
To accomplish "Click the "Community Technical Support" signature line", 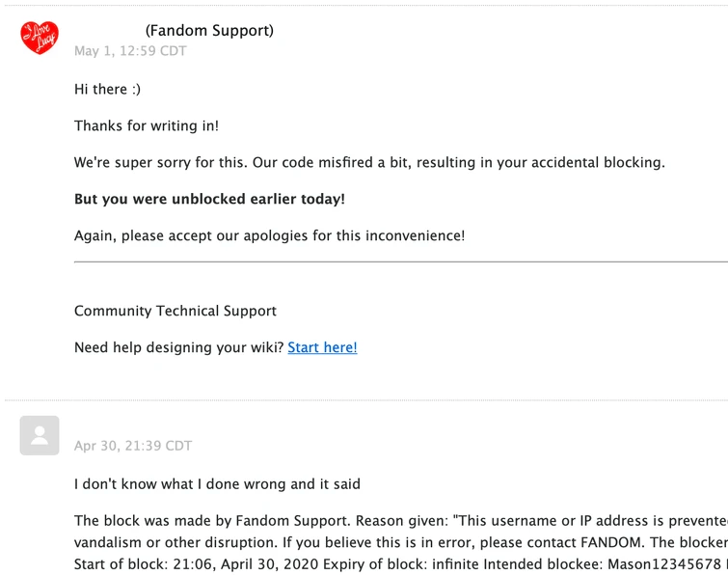I will pyautogui.click(x=175, y=311).
